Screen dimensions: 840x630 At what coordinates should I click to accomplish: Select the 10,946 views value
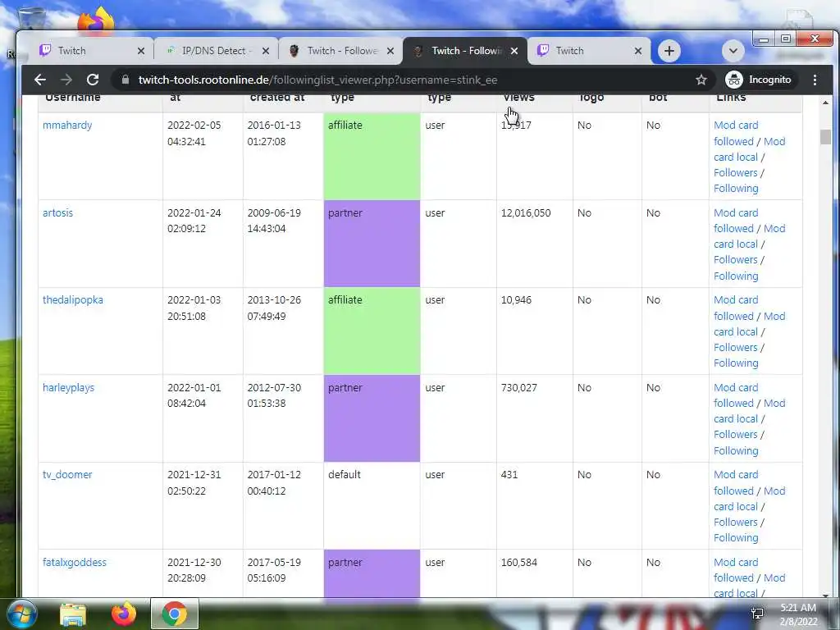click(516, 300)
